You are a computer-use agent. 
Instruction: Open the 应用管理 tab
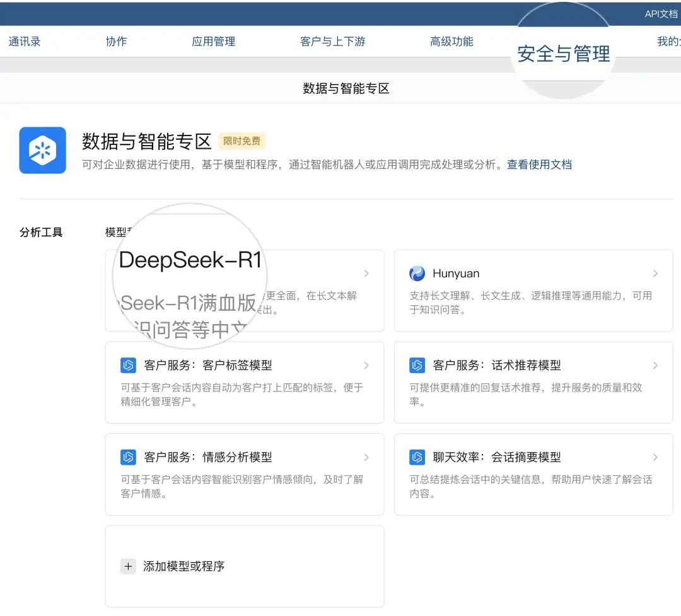[214, 41]
